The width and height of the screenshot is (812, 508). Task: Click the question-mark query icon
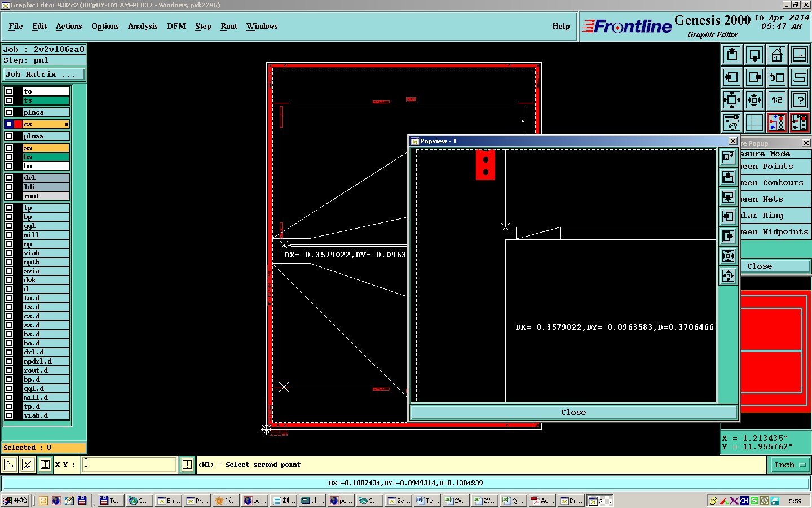(x=800, y=100)
